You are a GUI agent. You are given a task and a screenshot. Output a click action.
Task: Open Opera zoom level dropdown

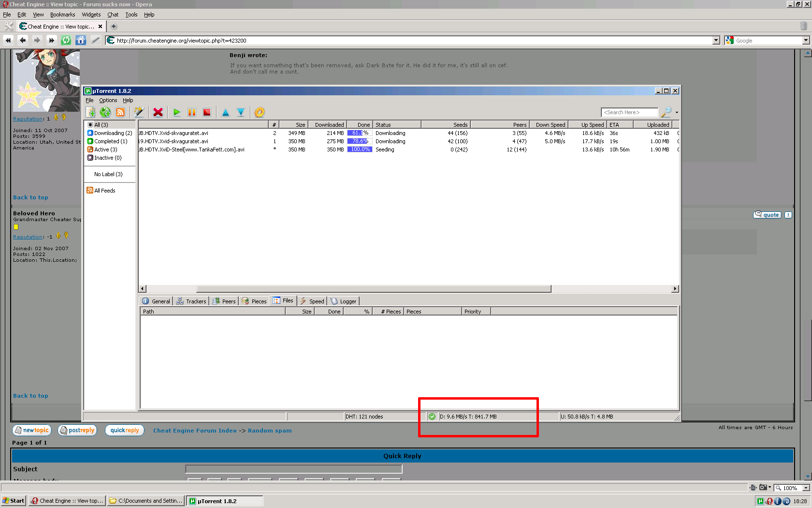tap(806, 488)
